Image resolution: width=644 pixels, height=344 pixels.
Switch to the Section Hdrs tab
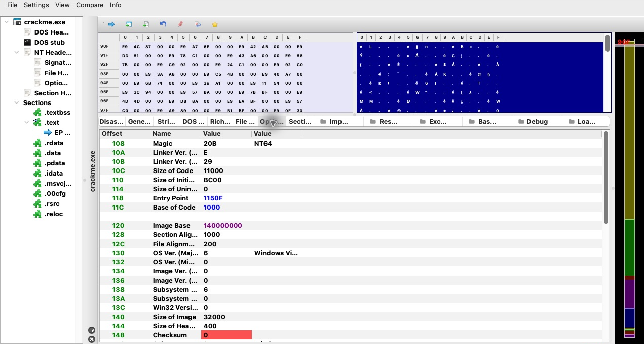pos(300,122)
